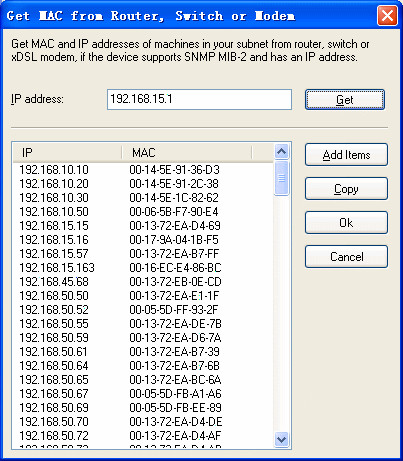Focus the IP address input field
The height and width of the screenshot is (461, 403).
pyautogui.click(x=199, y=99)
